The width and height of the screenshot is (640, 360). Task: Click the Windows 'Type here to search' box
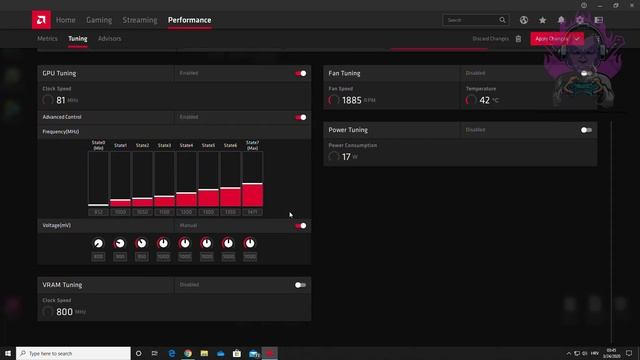click(x=73, y=353)
